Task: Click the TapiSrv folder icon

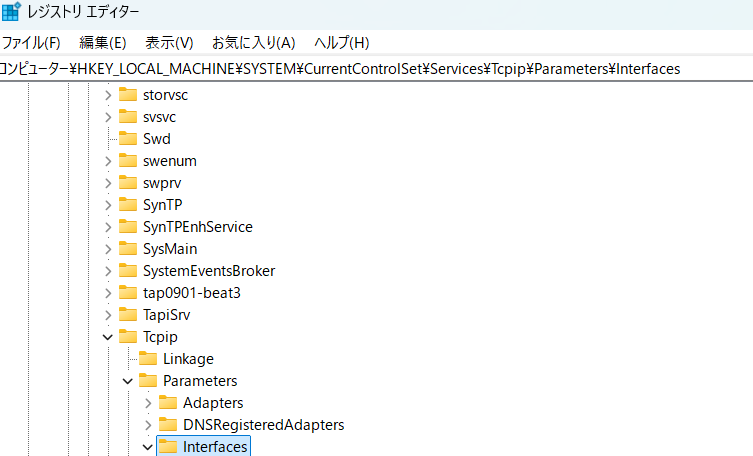Action: [x=128, y=314]
